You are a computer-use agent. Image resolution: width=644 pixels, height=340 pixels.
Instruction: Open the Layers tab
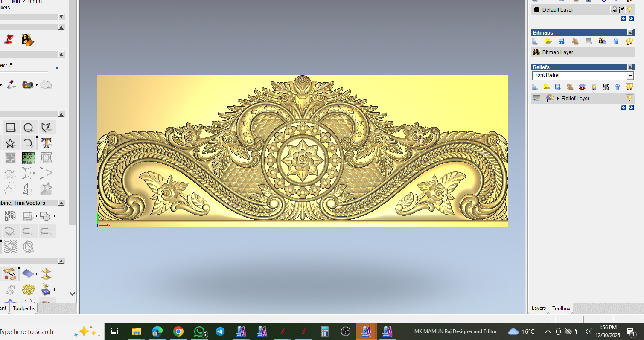[539, 308]
